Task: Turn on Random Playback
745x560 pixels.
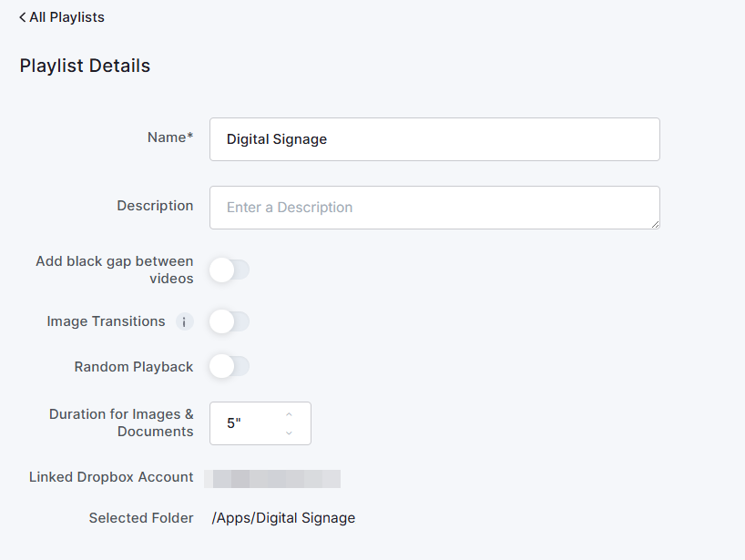Action: (x=229, y=366)
